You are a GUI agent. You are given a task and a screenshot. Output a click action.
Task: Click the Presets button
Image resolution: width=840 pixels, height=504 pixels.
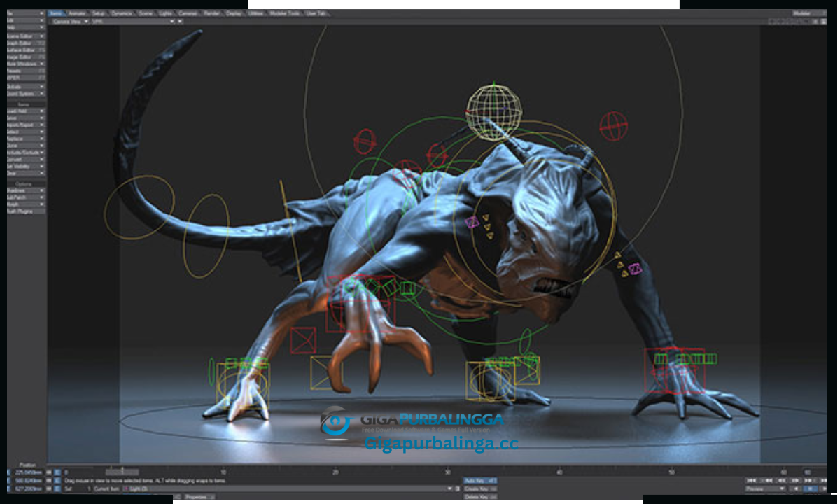tap(26, 71)
